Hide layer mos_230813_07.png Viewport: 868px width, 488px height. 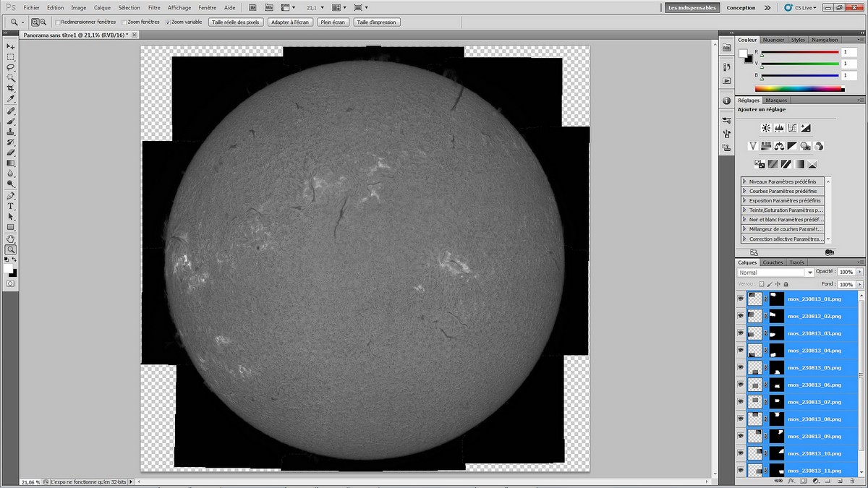click(x=741, y=401)
